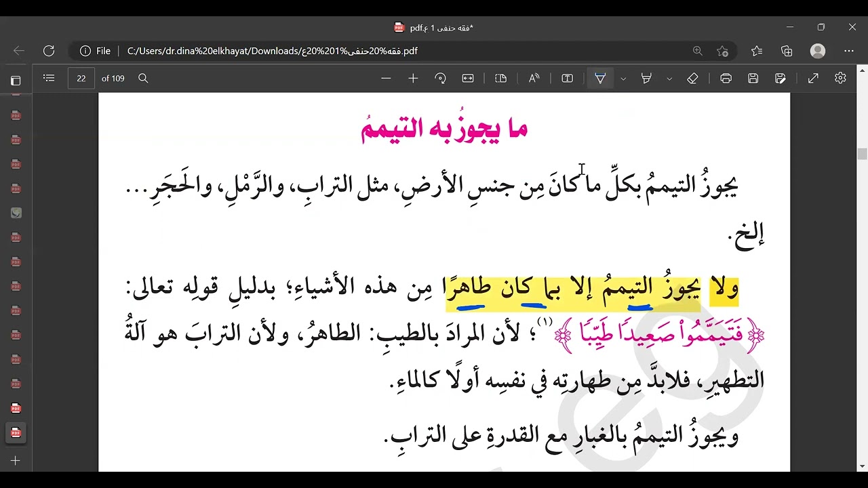Restore down the browser window
Screen dimensions: 868x488
click(x=821, y=27)
